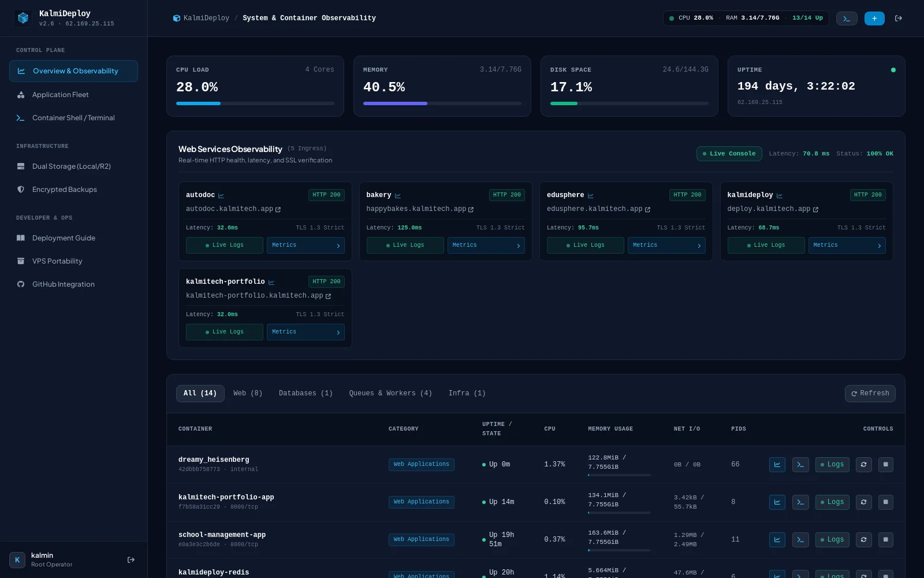Click the logout icon in the top bar
The width and height of the screenshot is (924, 578).
(899, 18)
